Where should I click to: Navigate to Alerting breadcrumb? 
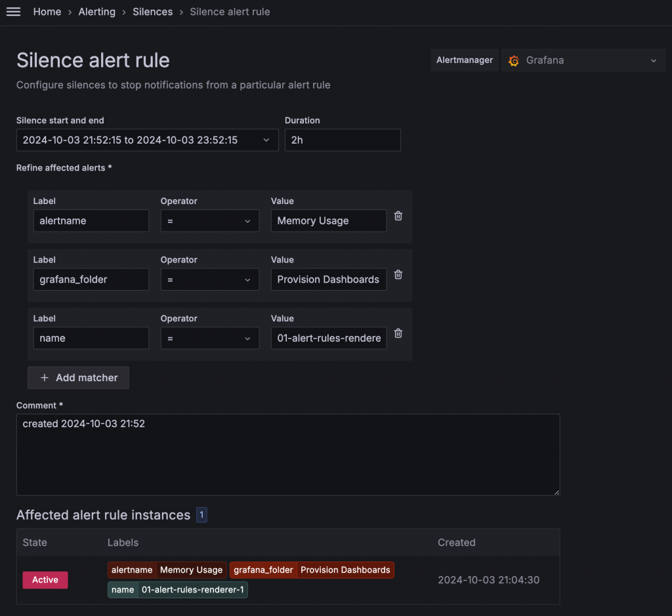pos(96,12)
